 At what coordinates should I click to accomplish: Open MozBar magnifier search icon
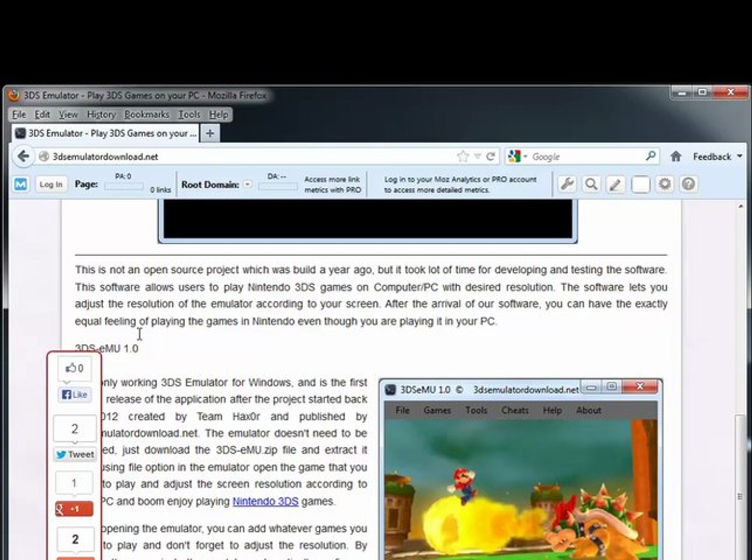(x=591, y=184)
